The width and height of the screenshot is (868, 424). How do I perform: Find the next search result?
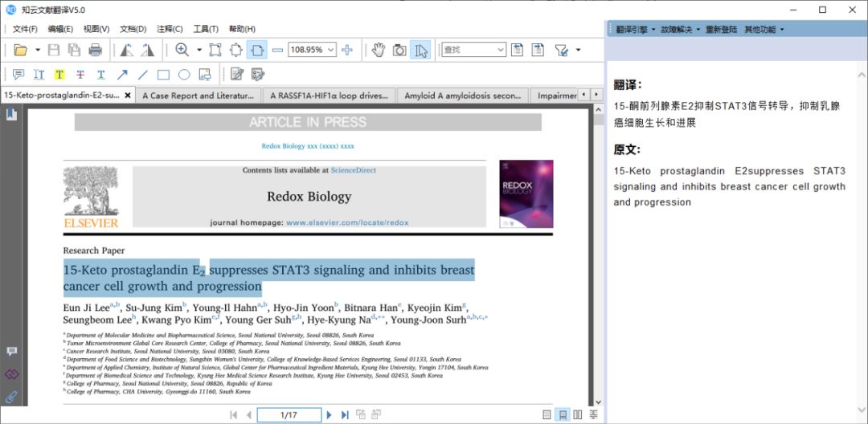538,51
